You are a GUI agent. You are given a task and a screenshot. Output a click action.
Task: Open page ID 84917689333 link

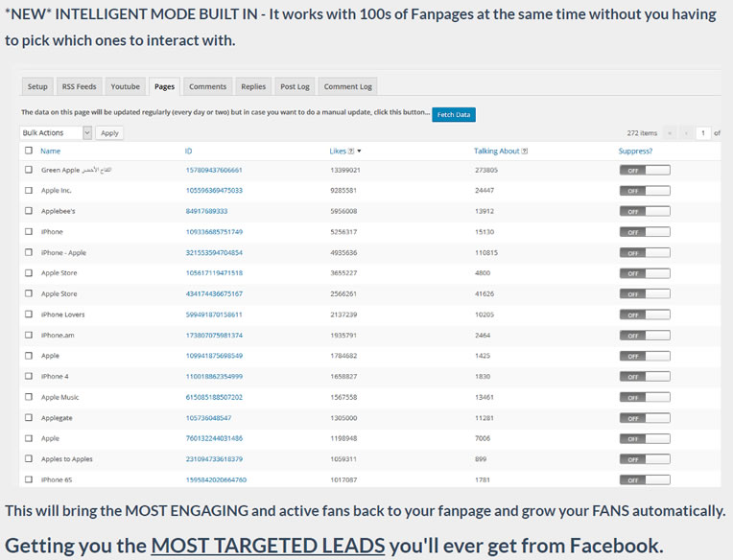tap(206, 211)
